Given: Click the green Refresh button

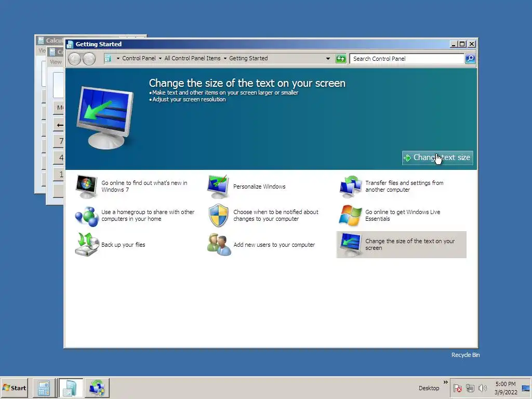Looking at the screenshot, I should point(341,59).
